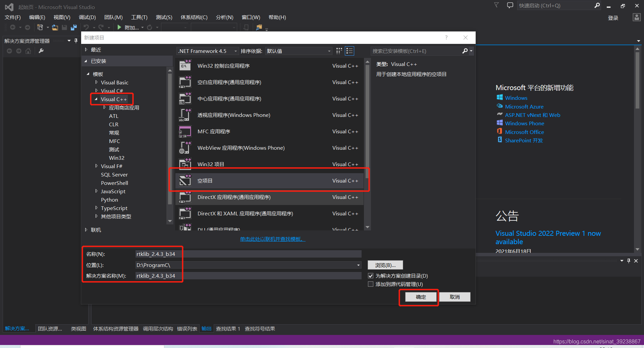Click the Home icon in Solution Explorer
The height and width of the screenshot is (348, 644).
[28, 51]
